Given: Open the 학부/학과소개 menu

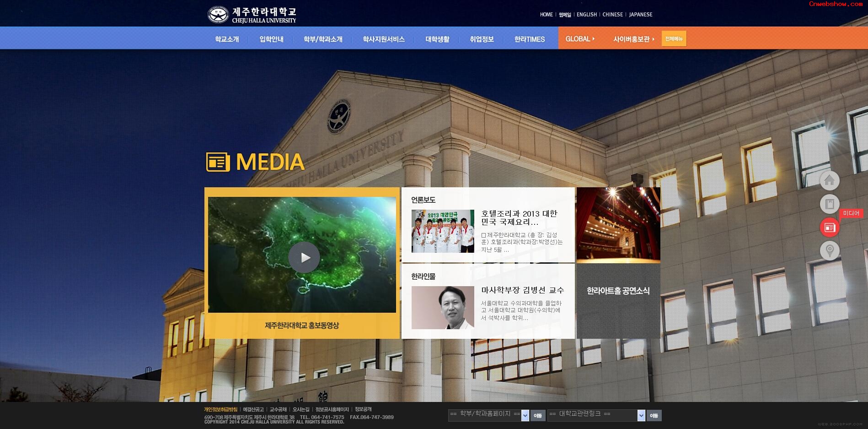Looking at the screenshot, I should point(323,39).
